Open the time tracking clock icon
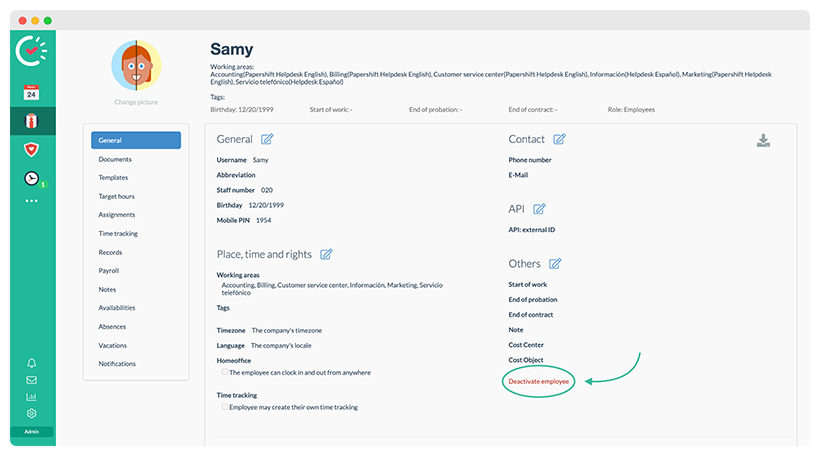 (32, 178)
